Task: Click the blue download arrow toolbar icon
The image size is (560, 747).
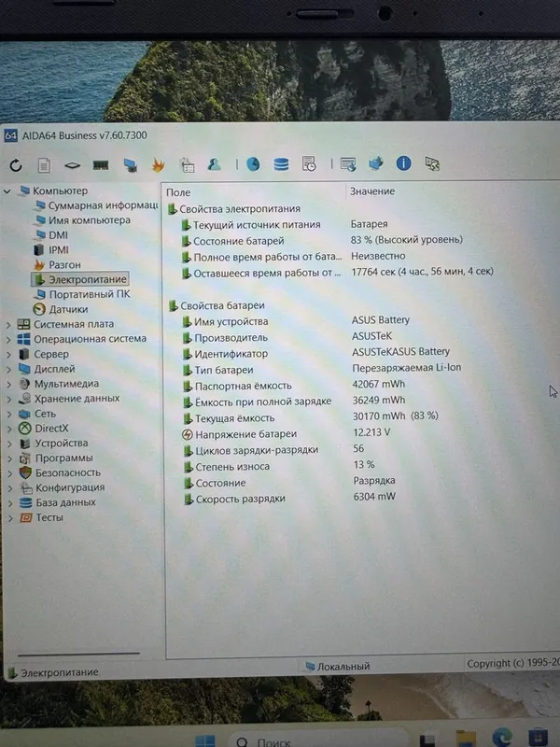Action: point(376,163)
